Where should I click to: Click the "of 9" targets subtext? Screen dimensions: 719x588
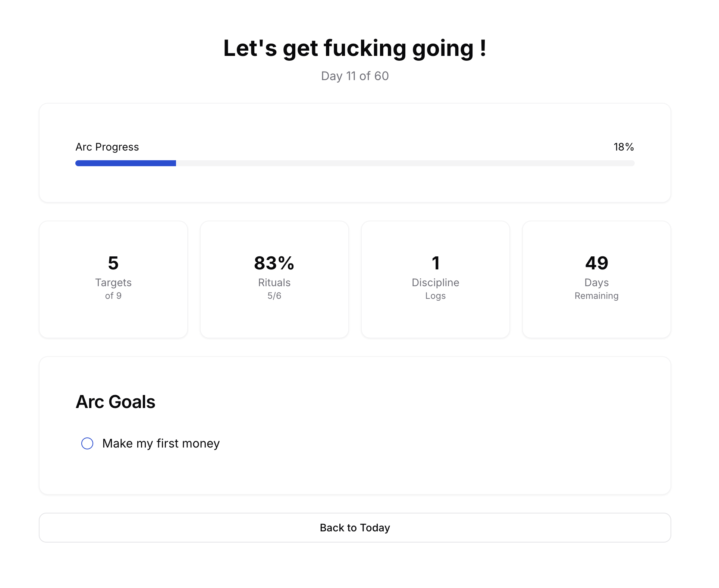pos(113,296)
